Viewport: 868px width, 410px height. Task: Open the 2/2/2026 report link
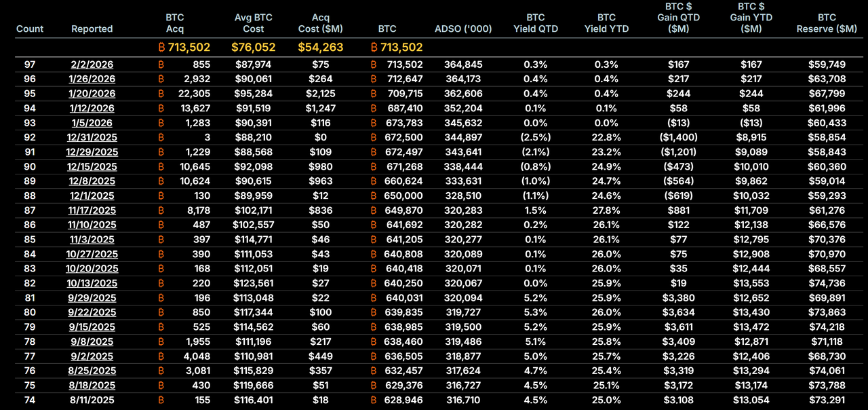click(x=92, y=64)
